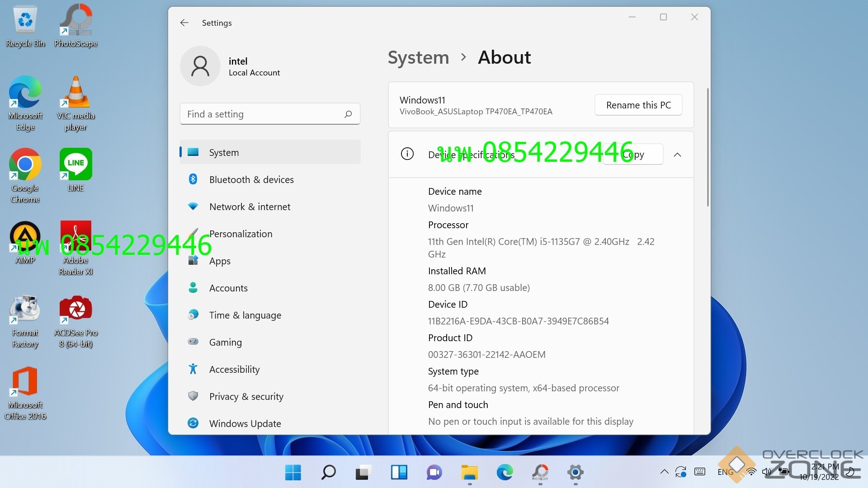
Task: Open Privacy & security settings
Action: (270, 396)
